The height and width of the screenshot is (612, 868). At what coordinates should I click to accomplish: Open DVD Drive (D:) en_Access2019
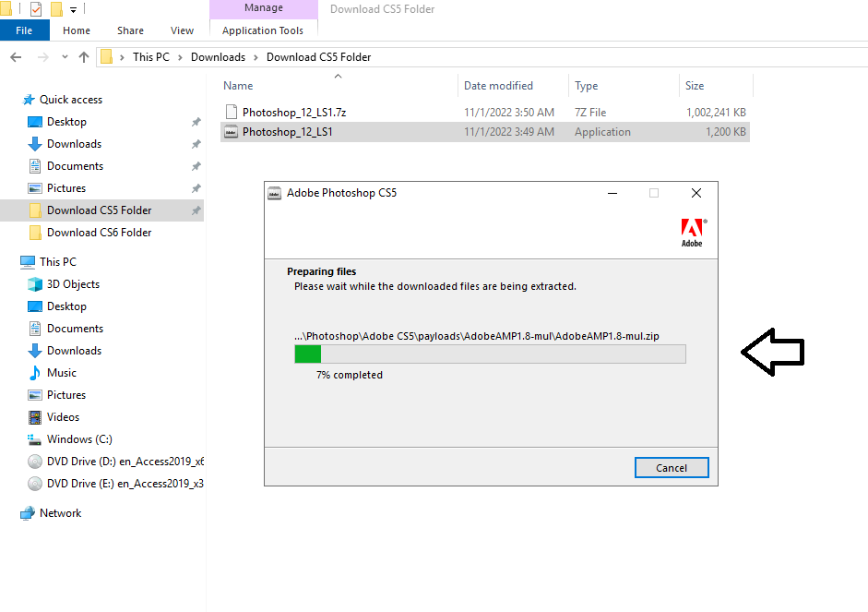pyautogui.click(x=125, y=462)
